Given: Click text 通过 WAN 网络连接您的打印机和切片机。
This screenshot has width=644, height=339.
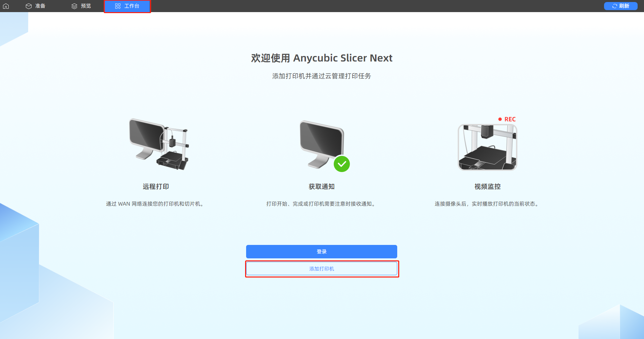Looking at the screenshot, I should (x=156, y=204).
